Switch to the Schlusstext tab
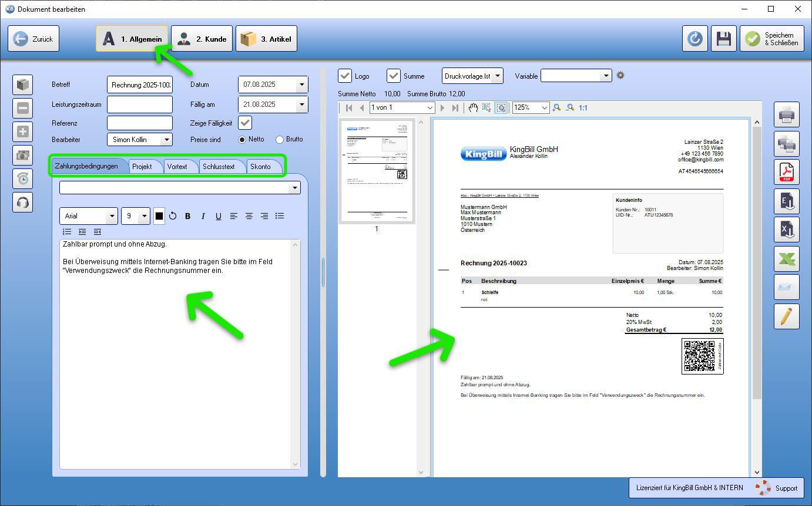Screen dimensions: 812x506 click(219, 167)
